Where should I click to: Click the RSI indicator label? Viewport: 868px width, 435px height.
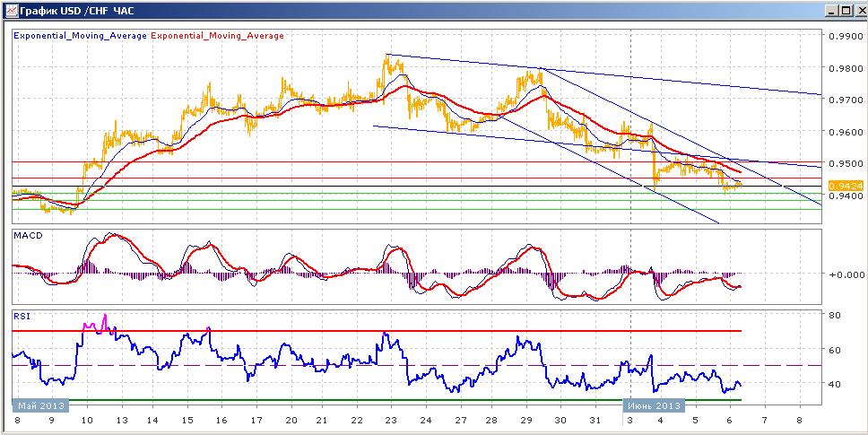(21, 318)
